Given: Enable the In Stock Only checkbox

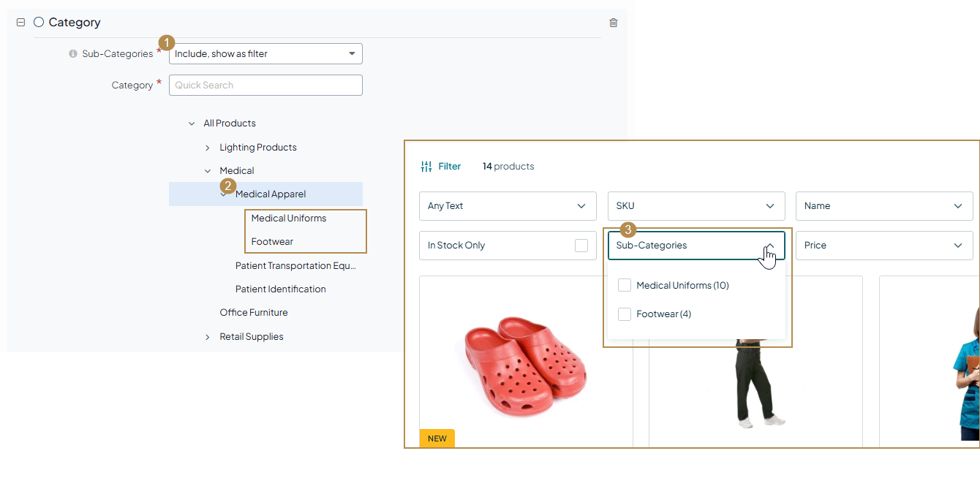Looking at the screenshot, I should click(x=582, y=246).
